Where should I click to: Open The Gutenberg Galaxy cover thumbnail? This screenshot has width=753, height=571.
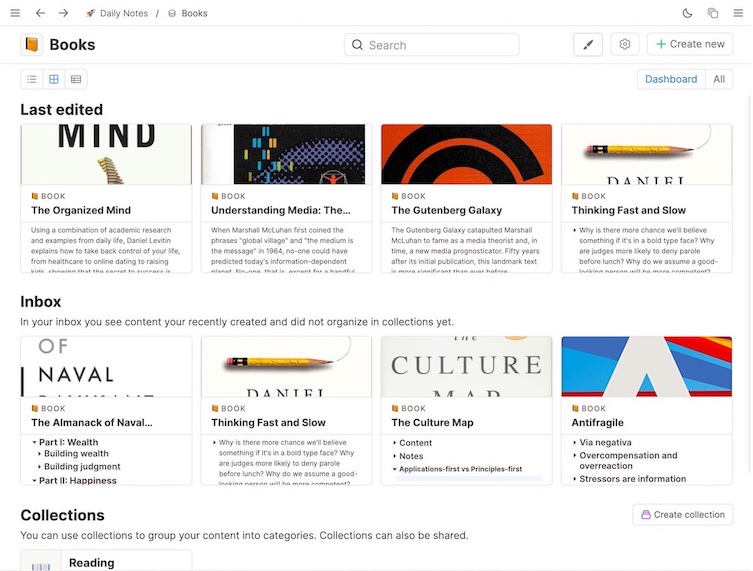coord(466,154)
